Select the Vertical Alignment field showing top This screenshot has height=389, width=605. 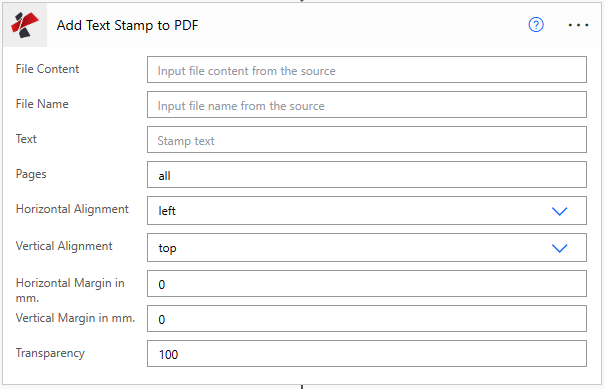(367, 248)
